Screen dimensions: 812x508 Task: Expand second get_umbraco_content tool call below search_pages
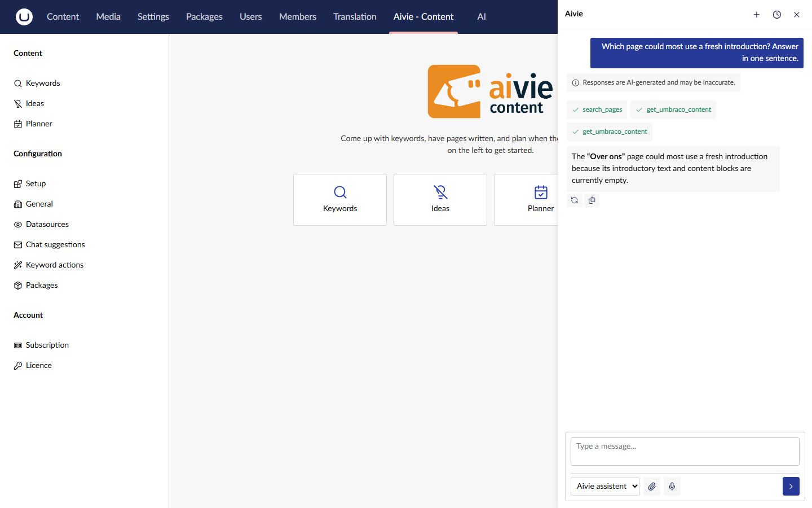point(610,132)
